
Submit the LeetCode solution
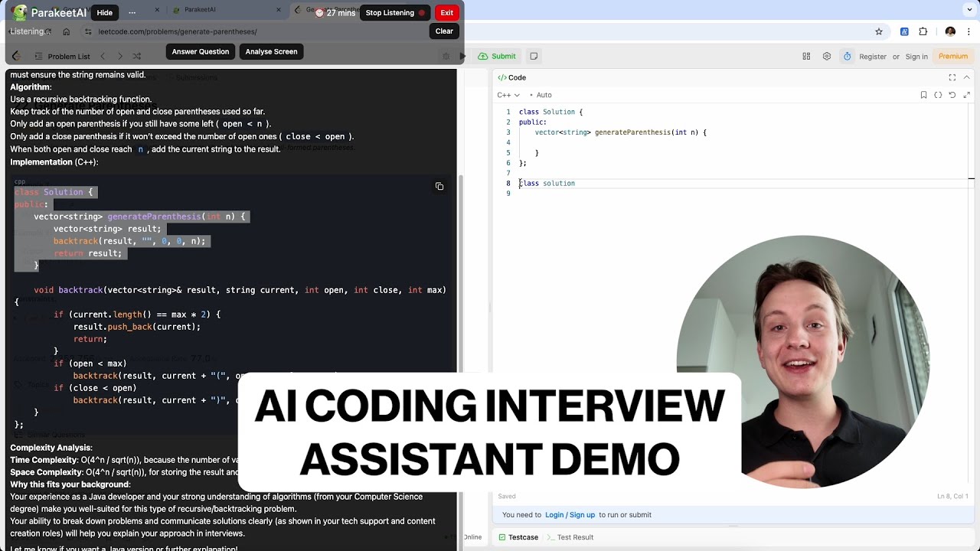(x=497, y=56)
